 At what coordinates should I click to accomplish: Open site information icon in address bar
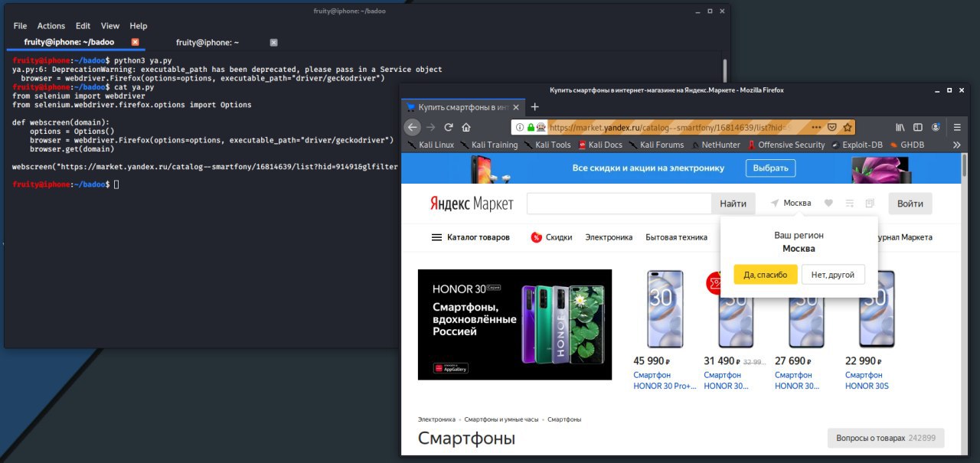tap(520, 127)
